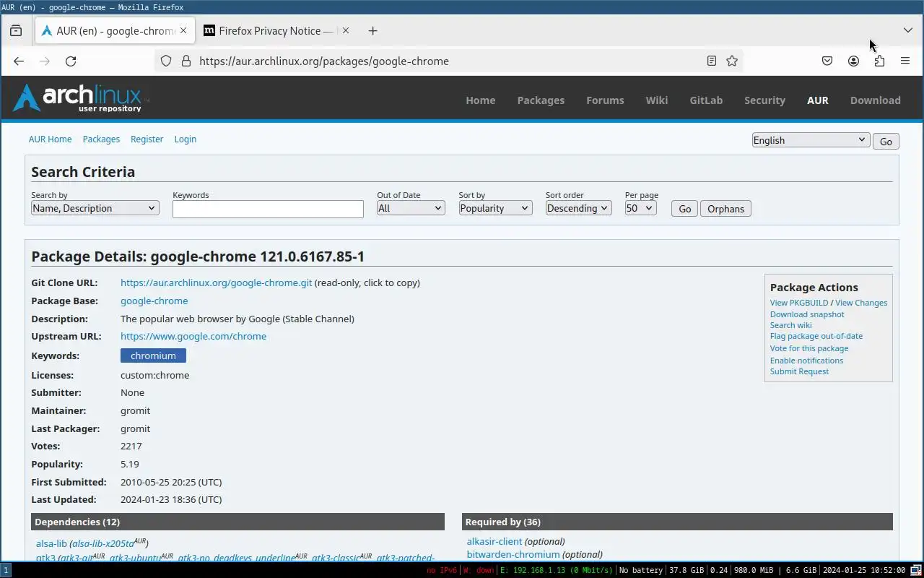Bookmark this page with the star icon
924x578 pixels.
tap(732, 61)
